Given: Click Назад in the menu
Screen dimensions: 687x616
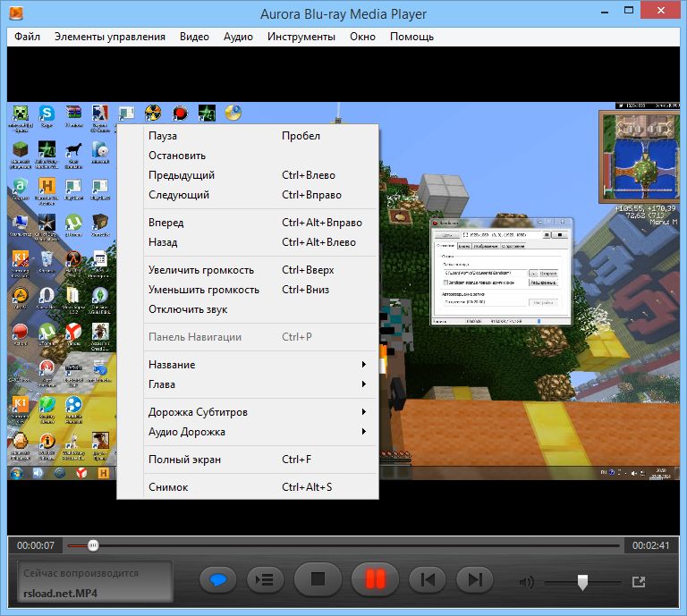Looking at the screenshot, I should [x=248, y=242].
